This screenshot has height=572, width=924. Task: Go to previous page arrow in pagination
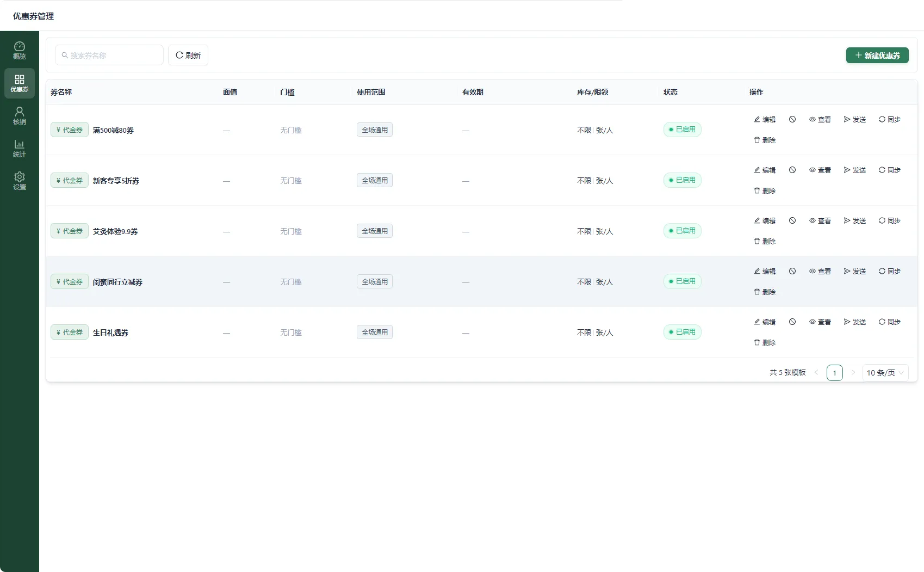(x=816, y=373)
